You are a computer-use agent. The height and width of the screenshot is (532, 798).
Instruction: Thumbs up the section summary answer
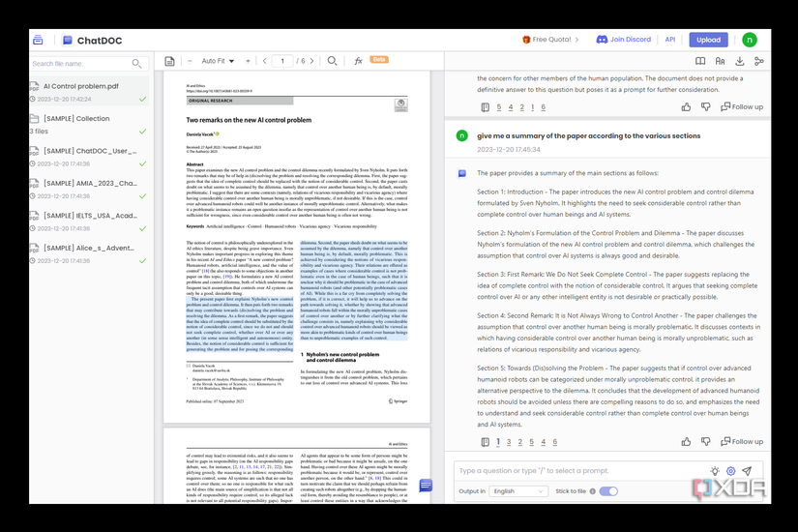click(x=686, y=442)
